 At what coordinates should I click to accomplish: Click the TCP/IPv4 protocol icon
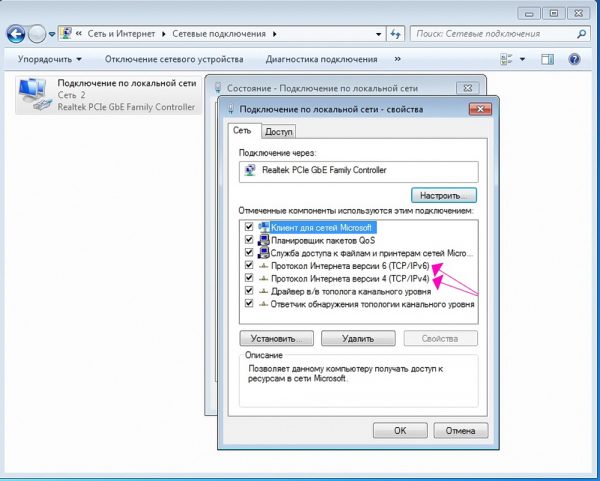tap(263, 278)
